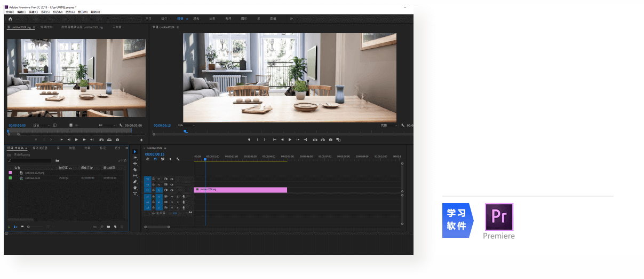Select the Selection arrow tool
The height and width of the screenshot is (279, 644).
click(x=135, y=152)
